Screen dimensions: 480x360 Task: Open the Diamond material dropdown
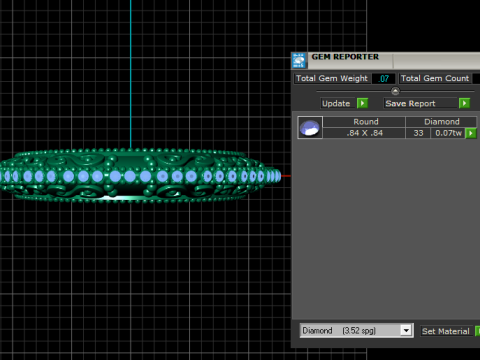coord(406,331)
